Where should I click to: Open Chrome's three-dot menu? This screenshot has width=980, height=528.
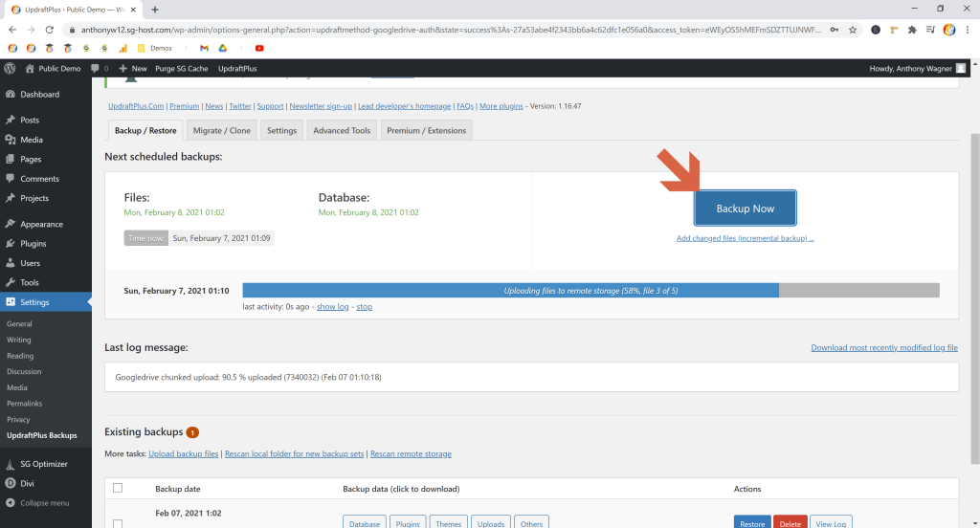click(x=968, y=30)
